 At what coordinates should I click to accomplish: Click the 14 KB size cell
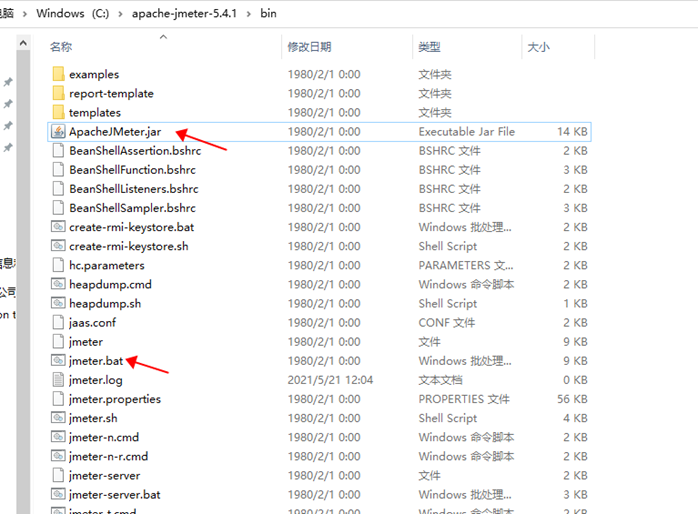(572, 132)
